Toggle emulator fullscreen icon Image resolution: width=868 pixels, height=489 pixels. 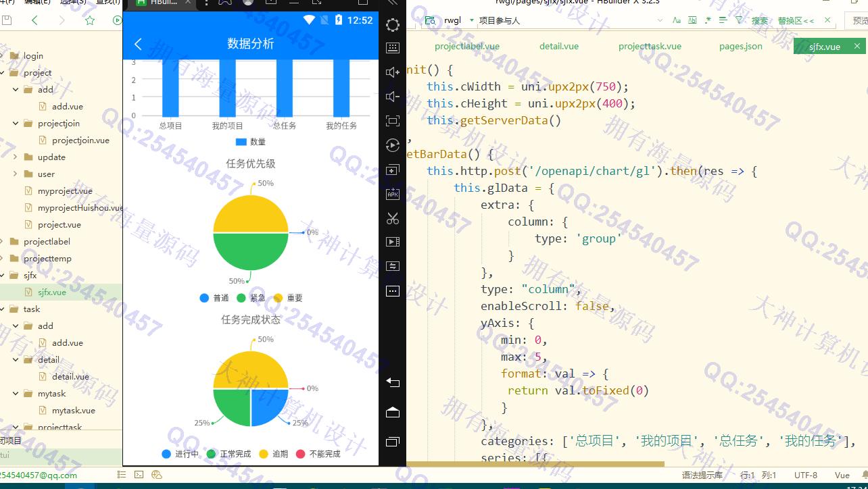point(393,121)
